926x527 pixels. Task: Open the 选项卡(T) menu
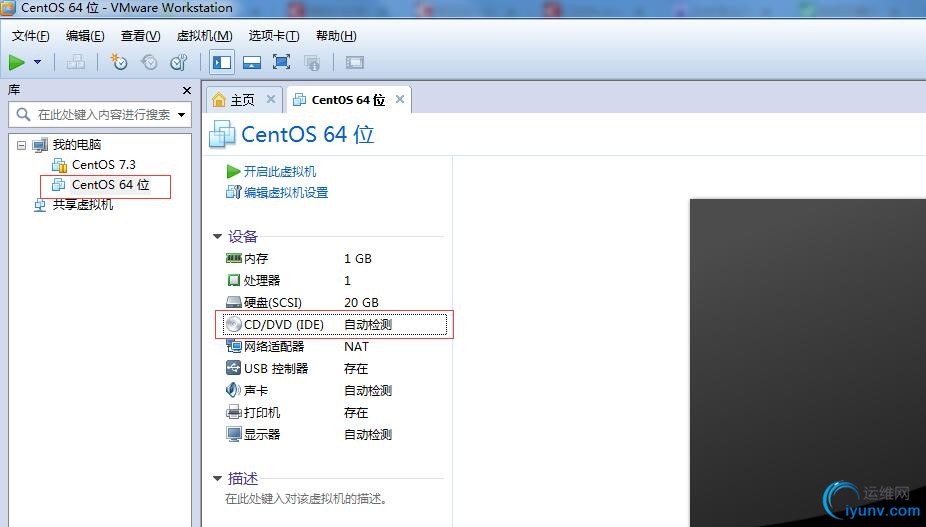pyautogui.click(x=274, y=36)
